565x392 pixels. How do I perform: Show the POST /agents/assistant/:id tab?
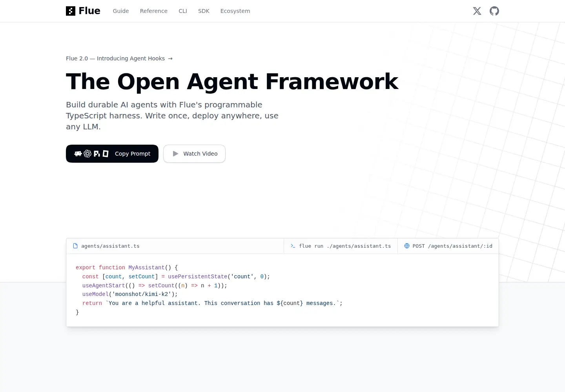(448, 246)
